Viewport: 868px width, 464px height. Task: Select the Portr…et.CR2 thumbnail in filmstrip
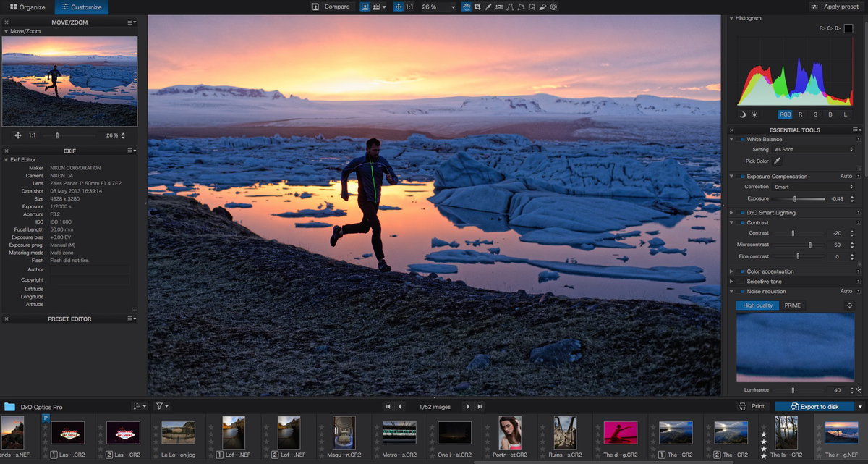pos(510,432)
